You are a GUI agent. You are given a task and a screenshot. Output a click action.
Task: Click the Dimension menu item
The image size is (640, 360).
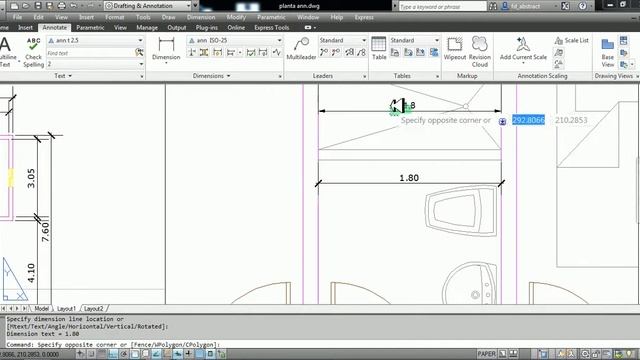pyautogui.click(x=201, y=17)
